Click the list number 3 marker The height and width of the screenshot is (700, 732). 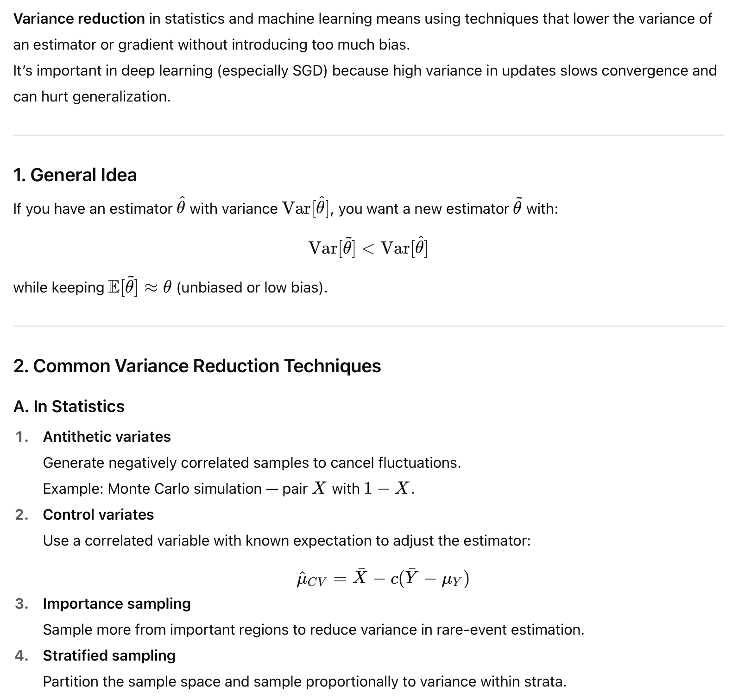tap(22, 604)
